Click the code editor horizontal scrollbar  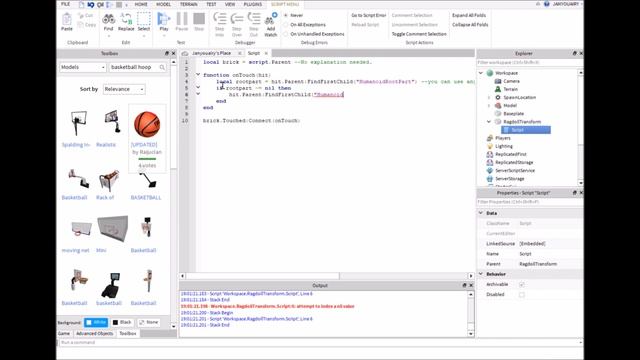[263, 276]
